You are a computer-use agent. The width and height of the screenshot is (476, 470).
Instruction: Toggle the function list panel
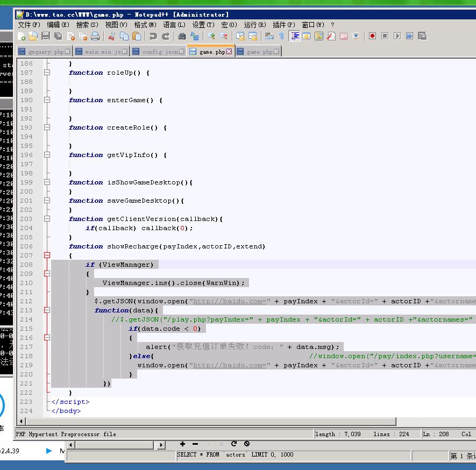click(x=331, y=37)
